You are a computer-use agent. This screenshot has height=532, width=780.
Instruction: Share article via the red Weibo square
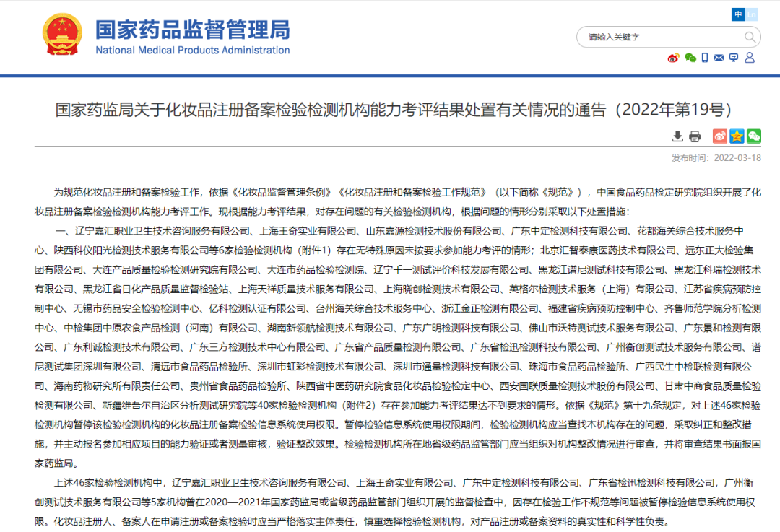(x=719, y=136)
